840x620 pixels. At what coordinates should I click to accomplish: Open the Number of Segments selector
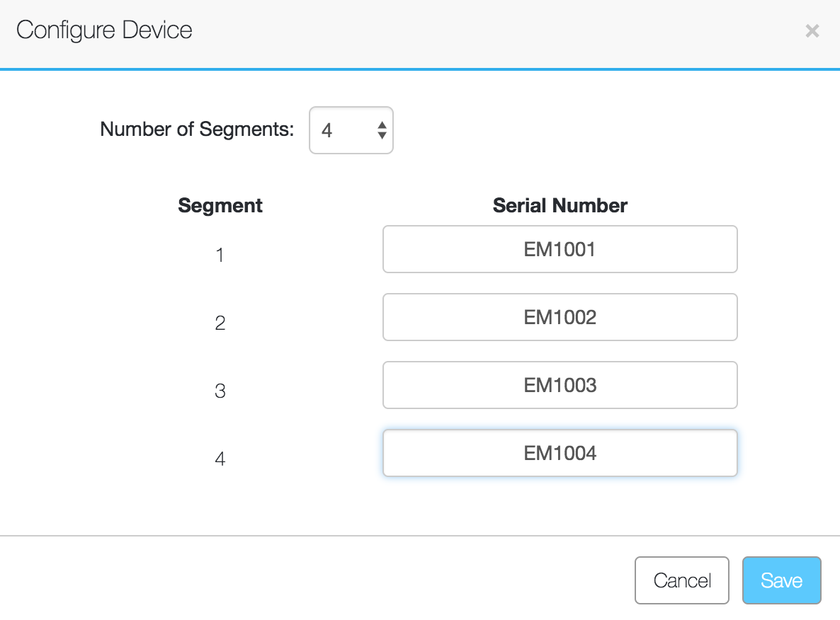pyautogui.click(x=351, y=130)
